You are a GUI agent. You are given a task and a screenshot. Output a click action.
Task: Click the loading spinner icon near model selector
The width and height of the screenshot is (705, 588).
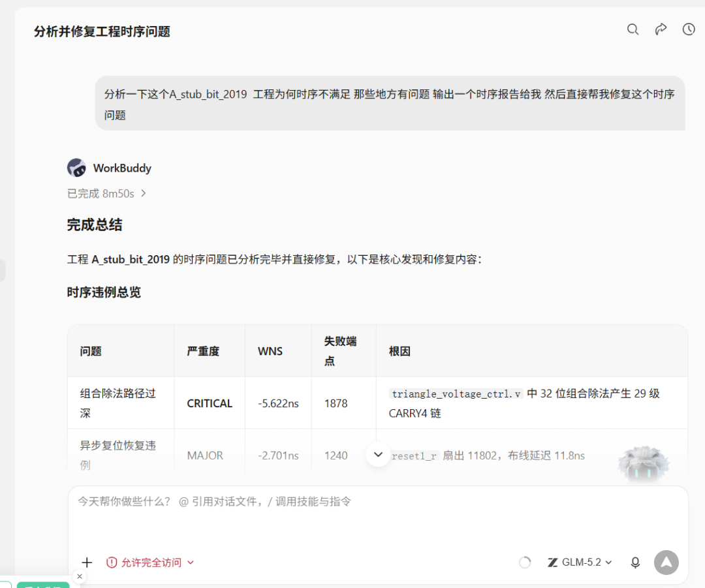point(525,562)
